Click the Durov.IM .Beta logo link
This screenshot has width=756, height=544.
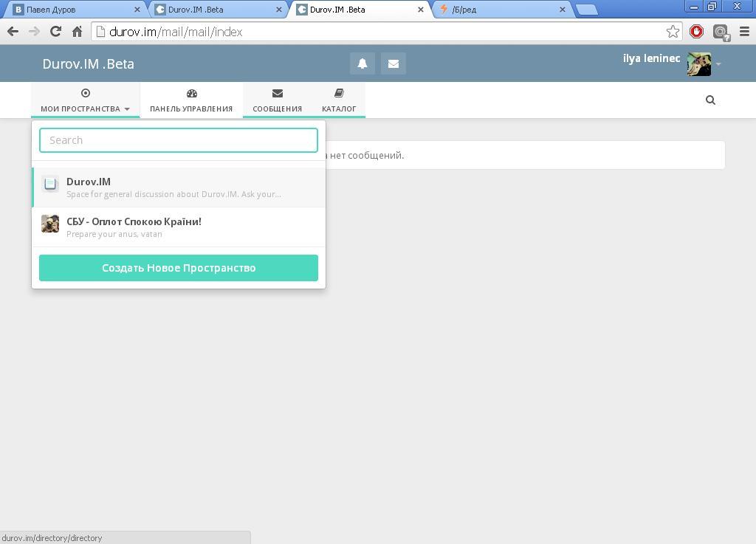89,64
